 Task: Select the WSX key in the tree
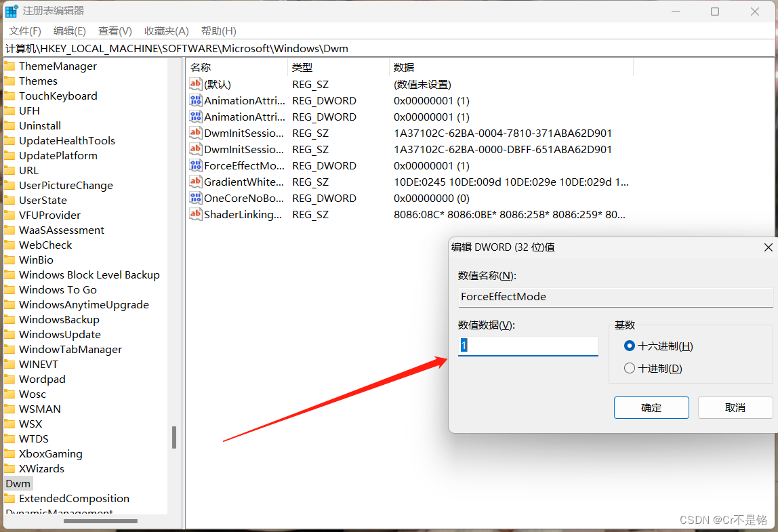click(x=30, y=424)
